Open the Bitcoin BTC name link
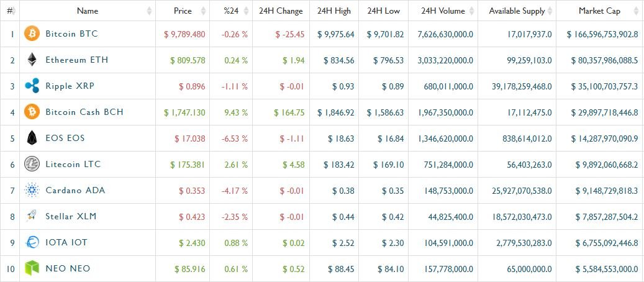The width and height of the screenshot is (644, 282). [72, 34]
